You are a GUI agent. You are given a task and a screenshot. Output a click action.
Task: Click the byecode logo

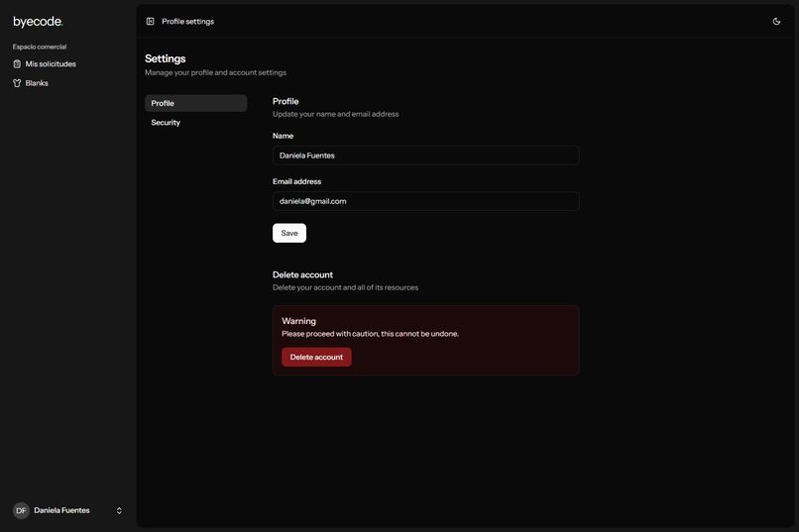pyautogui.click(x=38, y=22)
